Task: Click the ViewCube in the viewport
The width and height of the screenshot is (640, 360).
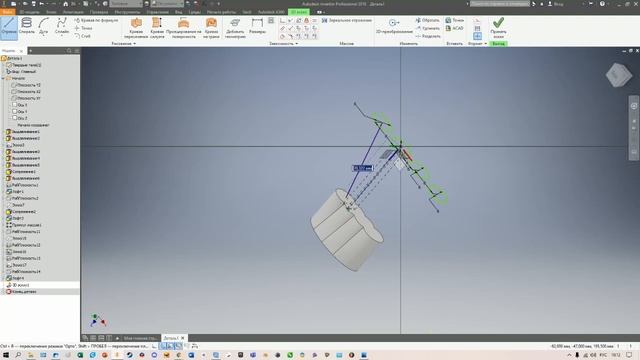Action: [619, 75]
